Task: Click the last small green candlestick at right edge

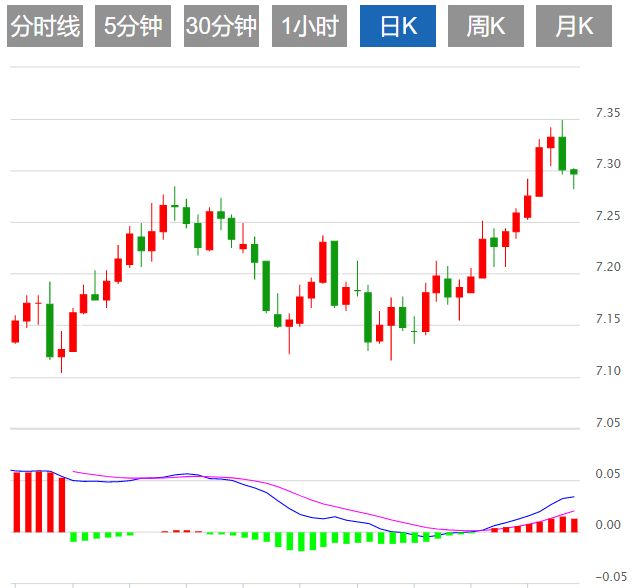Action: (574, 172)
